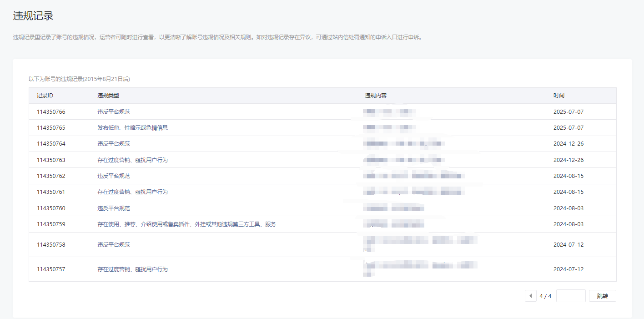Click the 违规类型 column header

coord(108,96)
